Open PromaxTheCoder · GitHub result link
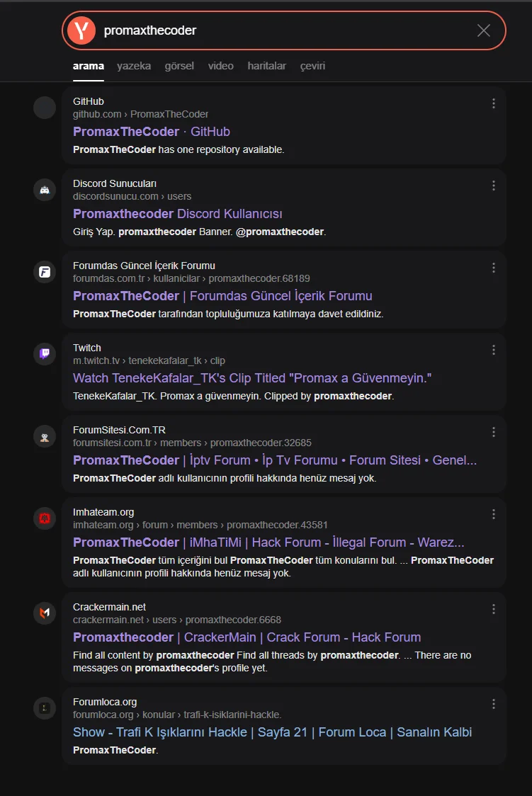 pos(152,132)
